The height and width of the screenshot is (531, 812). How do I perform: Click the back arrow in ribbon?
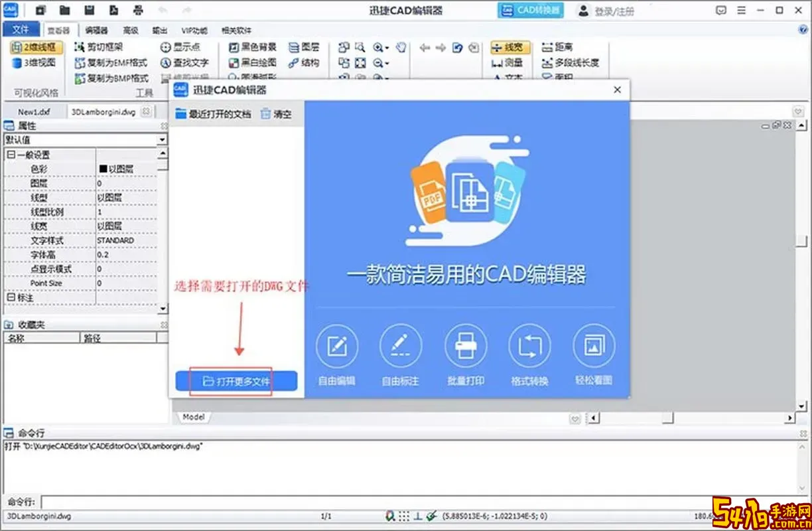[x=425, y=47]
